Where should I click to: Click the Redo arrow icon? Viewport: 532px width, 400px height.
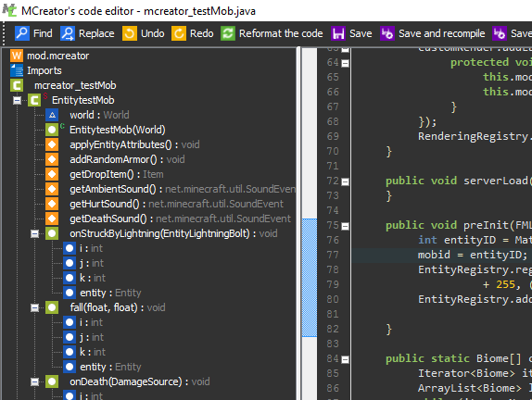point(179,33)
